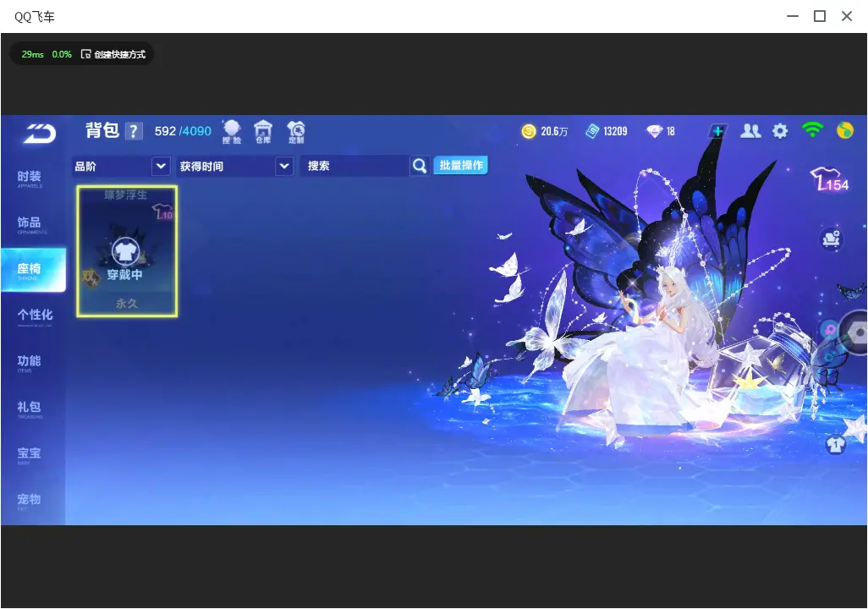Open the 礼包 tab
Image resolution: width=868 pixels, height=609 pixels.
[30, 409]
